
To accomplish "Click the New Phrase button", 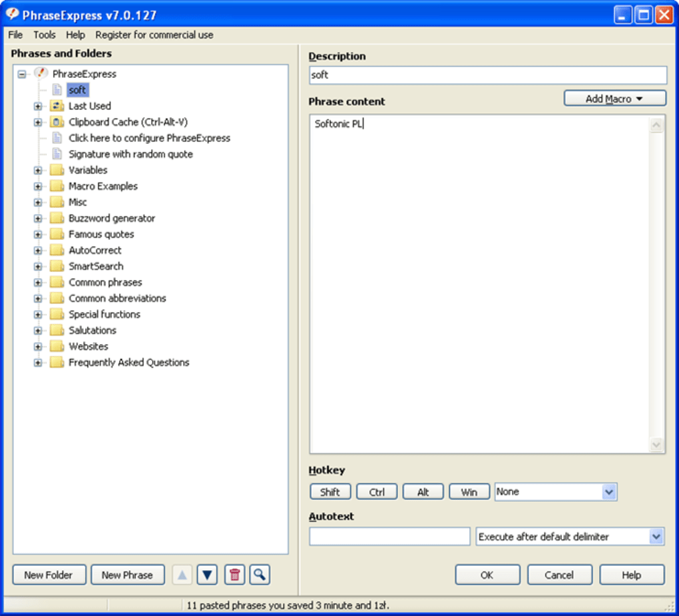I will pos(127,575).
